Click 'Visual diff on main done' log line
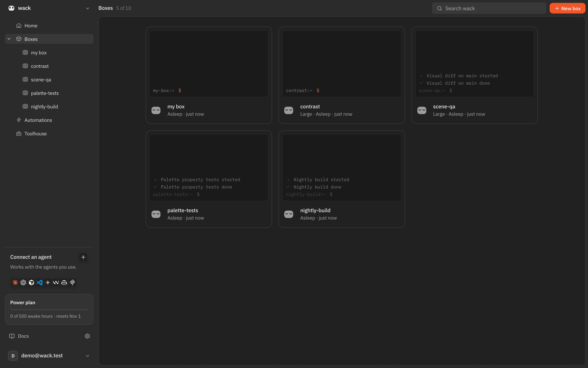Image resolution: width=588 pixels, height=368 pixels. pos(458,83)
